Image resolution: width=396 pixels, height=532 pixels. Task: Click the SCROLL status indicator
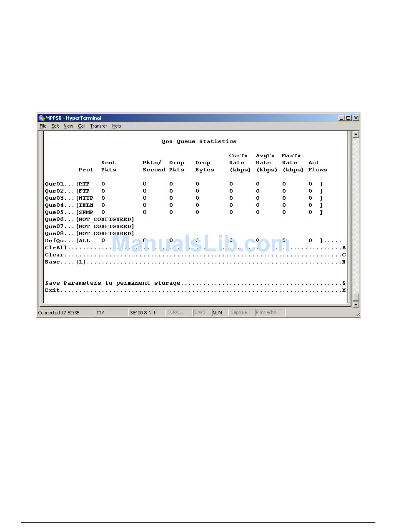(x=179, y=313)
